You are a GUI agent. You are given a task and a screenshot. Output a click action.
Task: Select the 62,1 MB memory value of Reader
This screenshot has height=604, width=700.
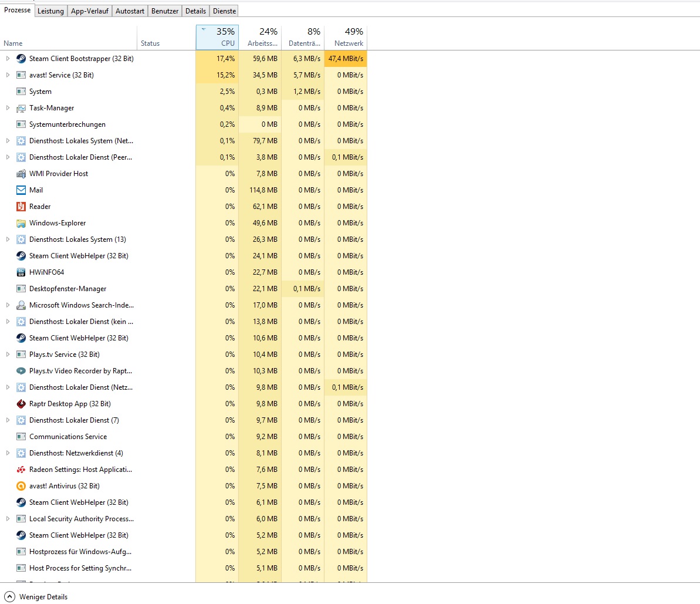tap(261, 207)
